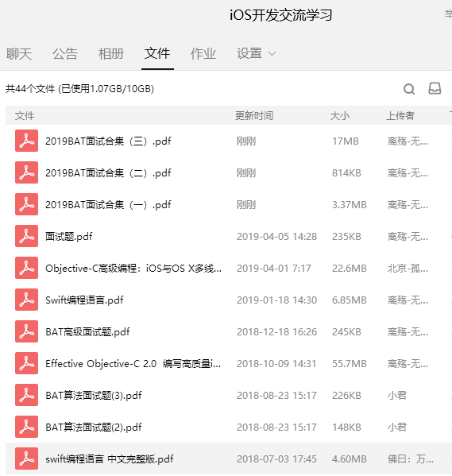Click PDF icon of 面试题.pdf
This screenshot has width=452, height=476.
point(27,236)
